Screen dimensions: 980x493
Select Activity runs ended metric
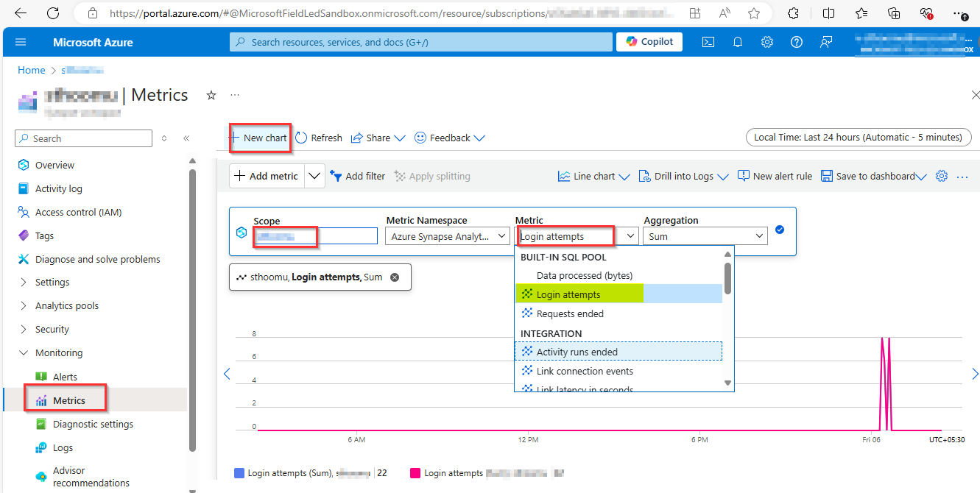618,352
